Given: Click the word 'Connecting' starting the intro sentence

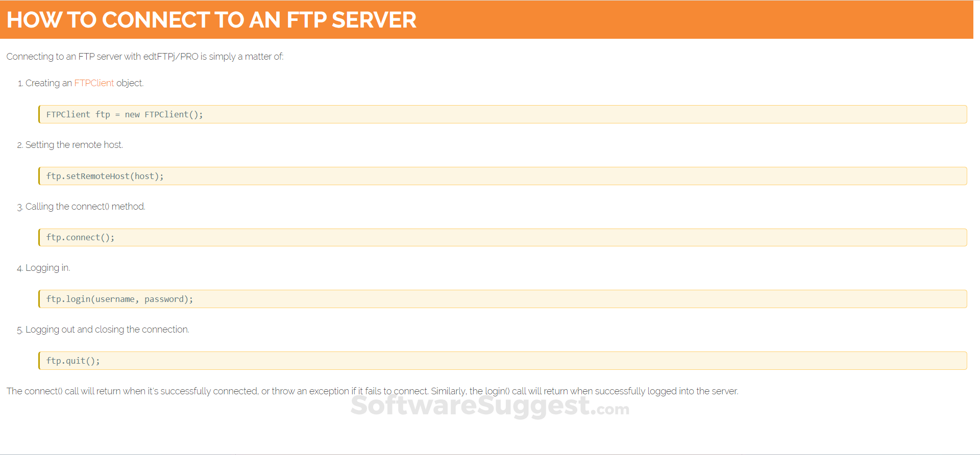Looking at the screenshot, I should point(30,57).
